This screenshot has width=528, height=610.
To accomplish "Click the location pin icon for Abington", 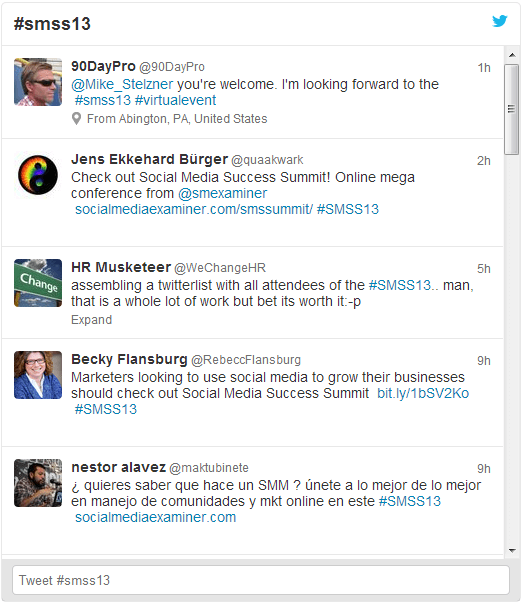I will 77,119.
